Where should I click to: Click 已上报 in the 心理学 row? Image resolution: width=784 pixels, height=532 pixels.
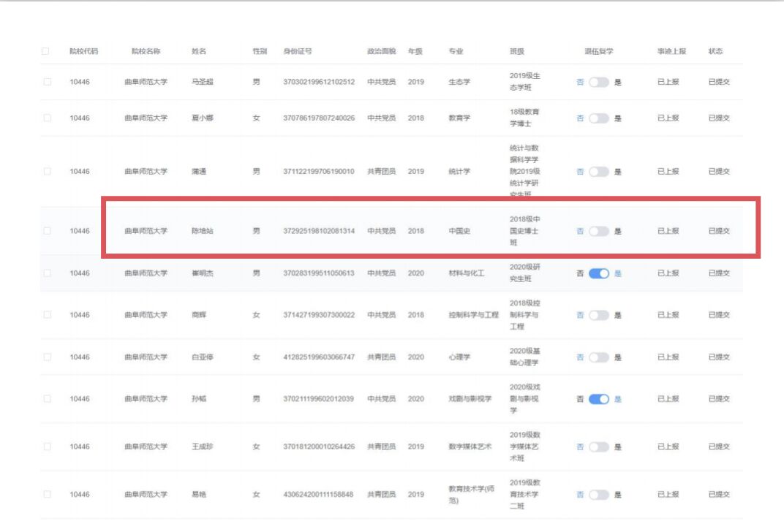(668, 357)
